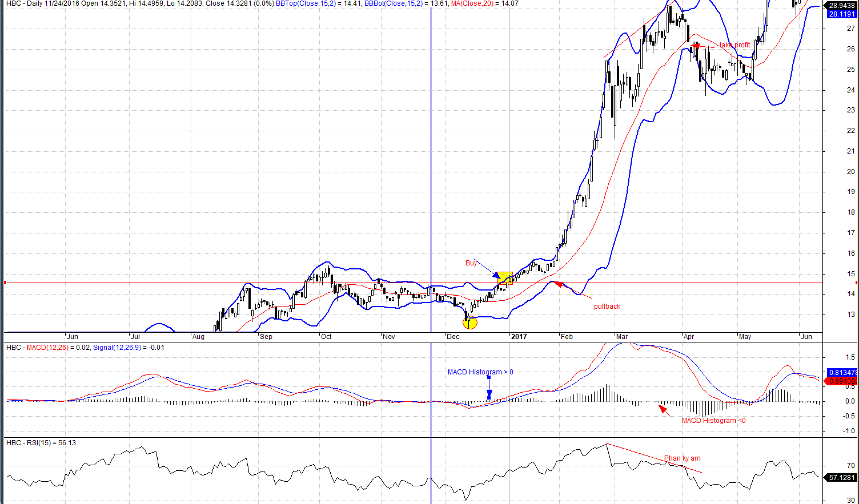Click the yellow circle at December low
The height and width of the screenshot is (504, 859).
[x=469, y=322]
